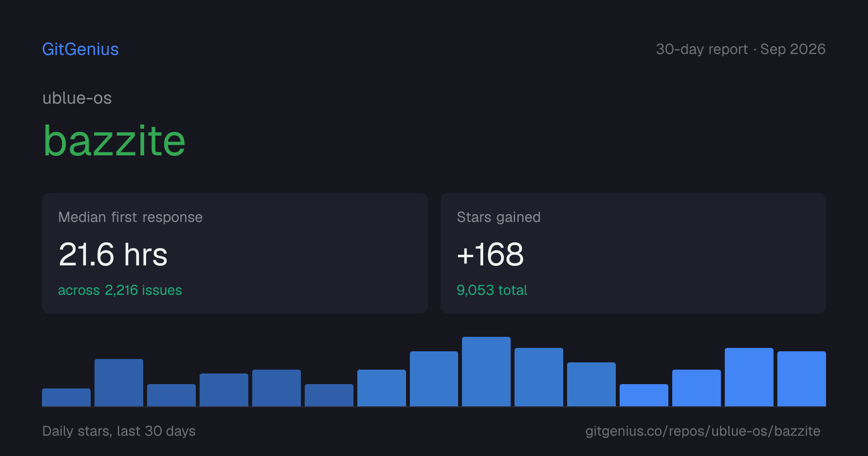Select the last bar in the stars chart
868x456 pixels.
(x=801, y=379)
